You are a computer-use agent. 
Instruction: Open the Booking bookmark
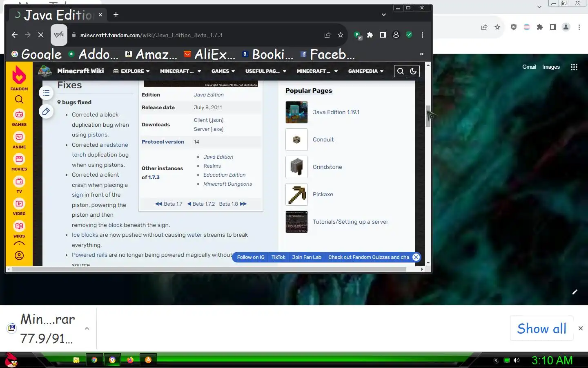tap(268, 54)
